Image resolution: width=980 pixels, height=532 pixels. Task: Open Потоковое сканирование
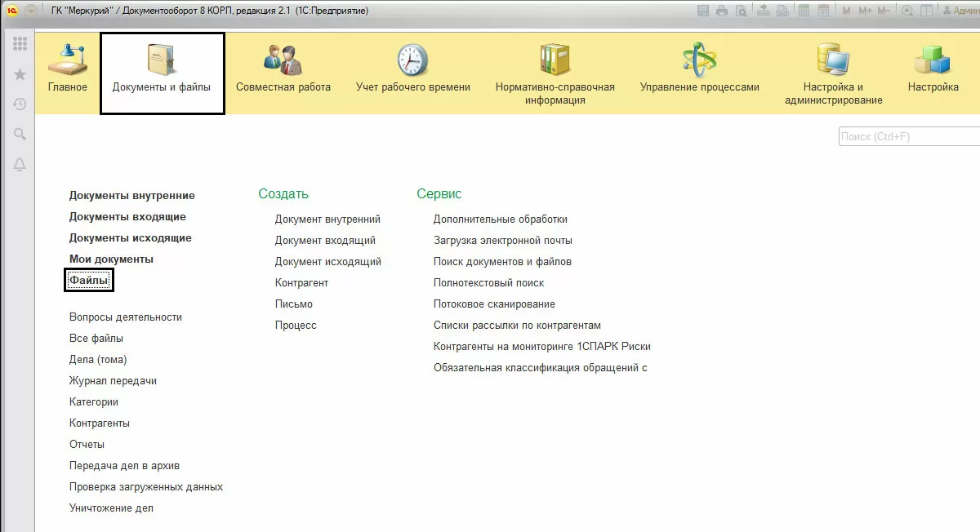coord(494,304)
